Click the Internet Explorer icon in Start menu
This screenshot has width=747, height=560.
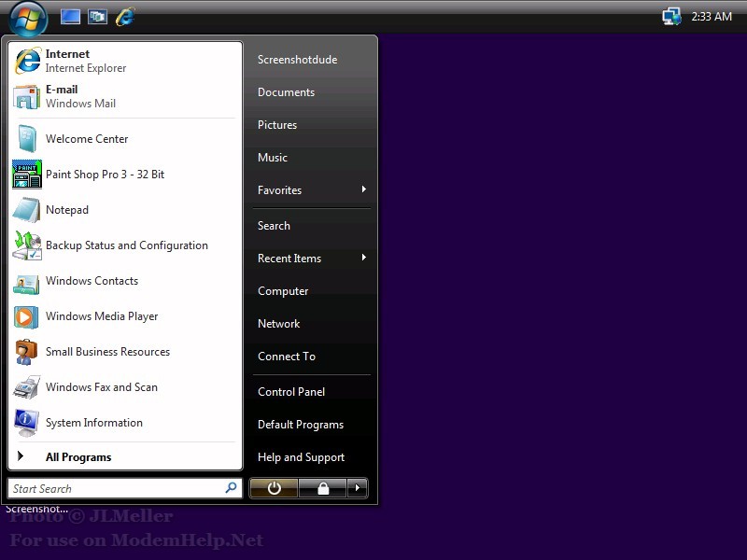[x=28, y=61]
